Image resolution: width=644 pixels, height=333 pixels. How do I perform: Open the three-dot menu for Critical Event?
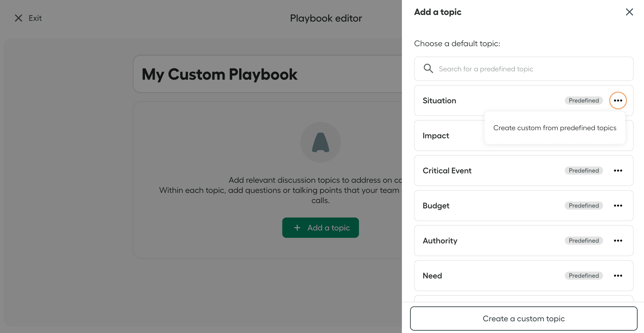618,171
